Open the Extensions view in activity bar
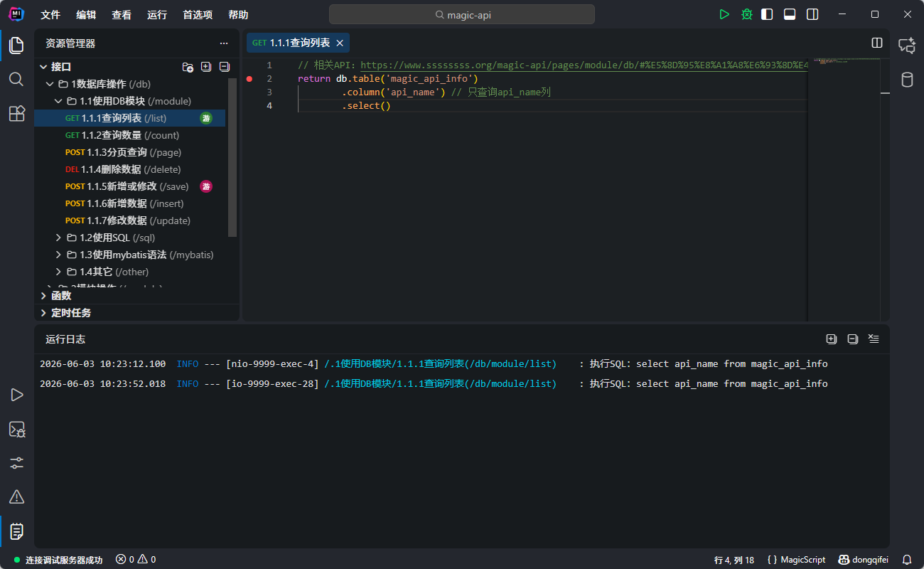 pyautogui.click(x=16, y=113)
